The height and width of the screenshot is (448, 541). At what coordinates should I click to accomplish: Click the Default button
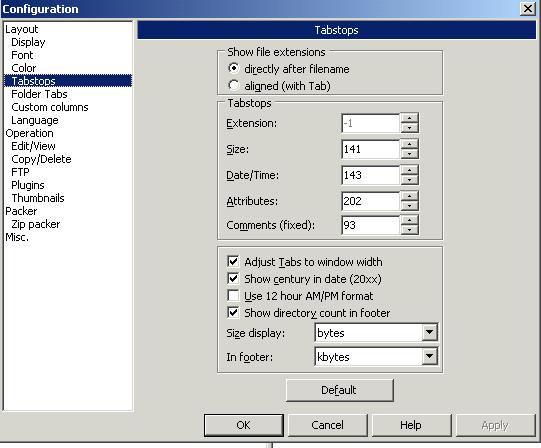click(340, 390)
